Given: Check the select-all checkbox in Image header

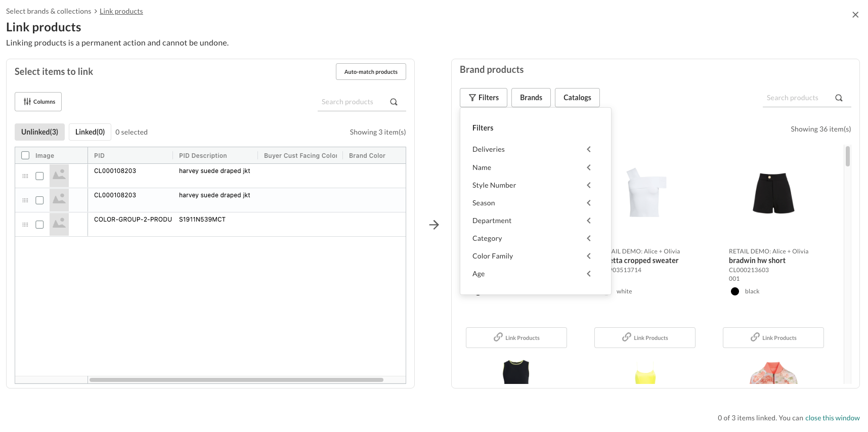Looking at the screenshot, I should pos(25,155).
